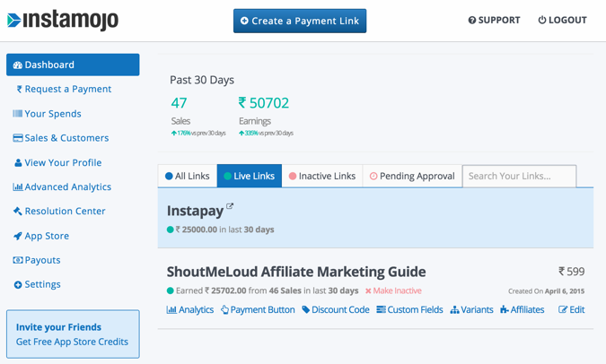Click the ₹ 599 price text
This screenshot has width=606, height=364.
[x=572, y=272]
